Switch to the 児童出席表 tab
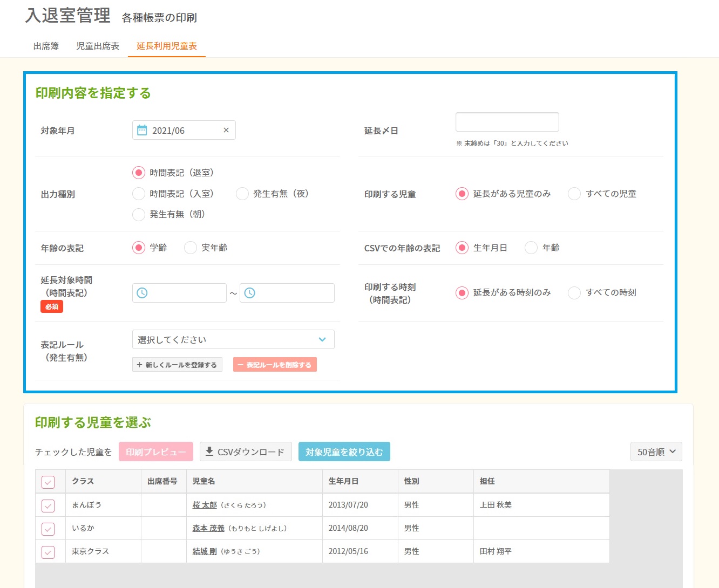Screen dimensions: 719x588 click(98, 46)
